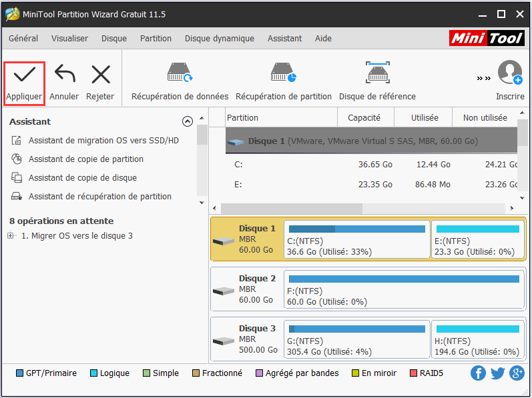Select H:(NTFS) block on Disque 3

click(478, 339)
